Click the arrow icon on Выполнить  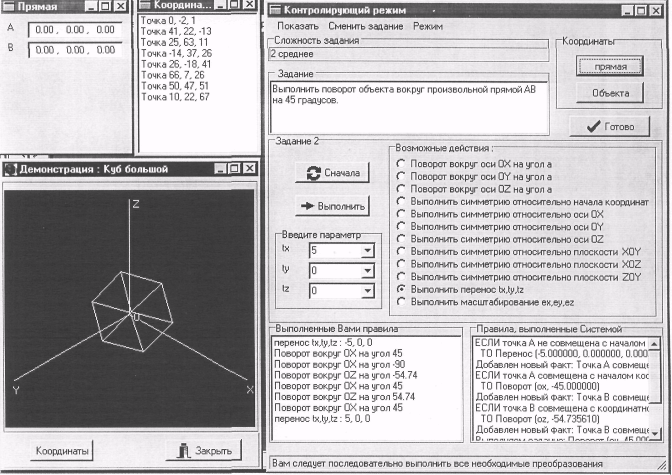tap(305, 207)
